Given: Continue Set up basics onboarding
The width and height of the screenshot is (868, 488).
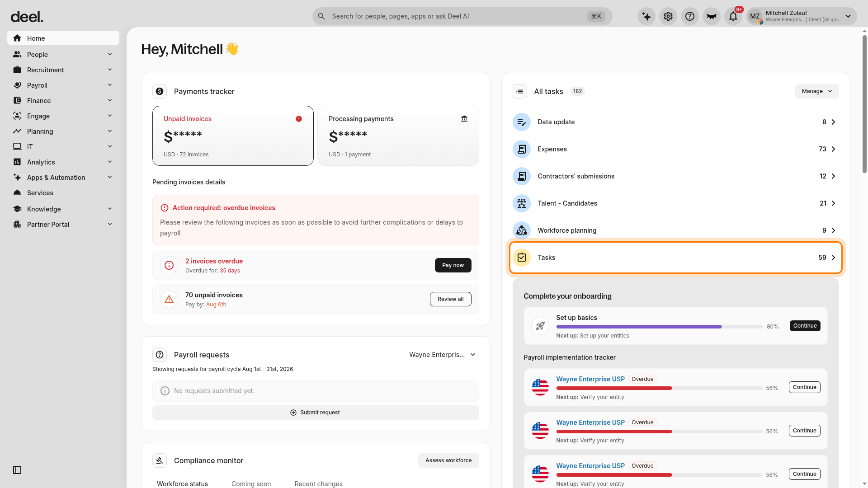Looking at the screenshot, I should [805, 326].
